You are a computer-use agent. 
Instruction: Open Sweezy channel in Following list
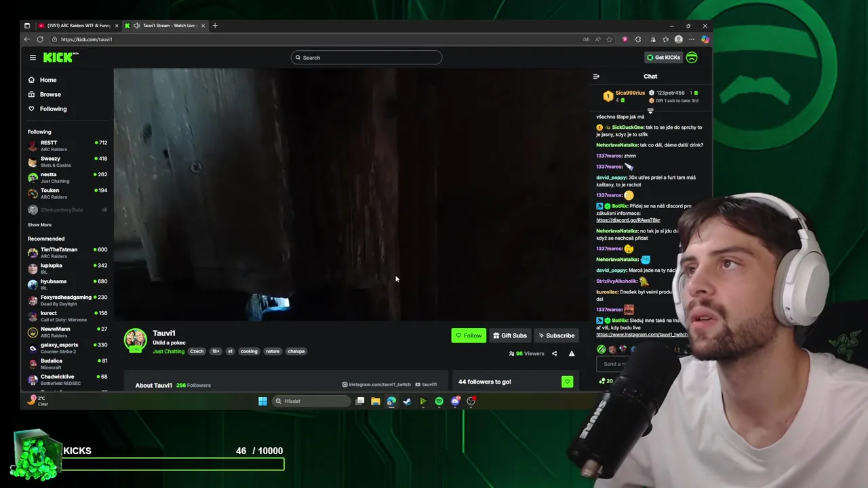(67, 161)
